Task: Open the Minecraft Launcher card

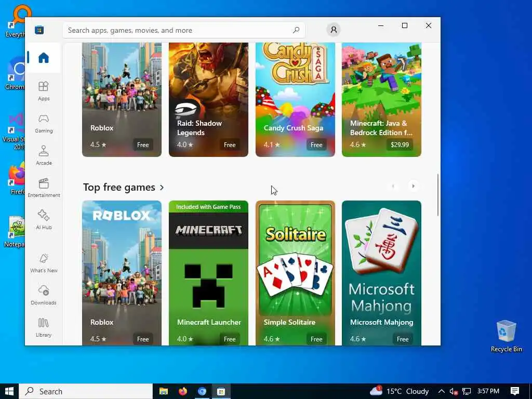Action: click(208, 273)
